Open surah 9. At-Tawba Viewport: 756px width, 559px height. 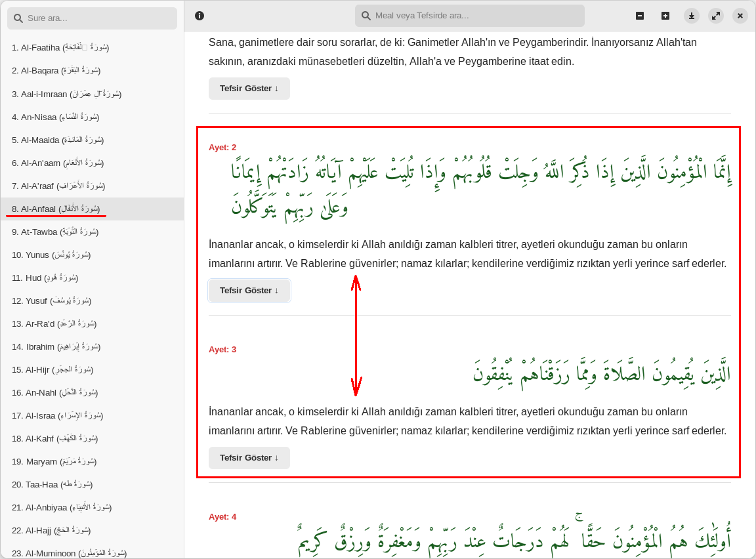coord(54,232)
